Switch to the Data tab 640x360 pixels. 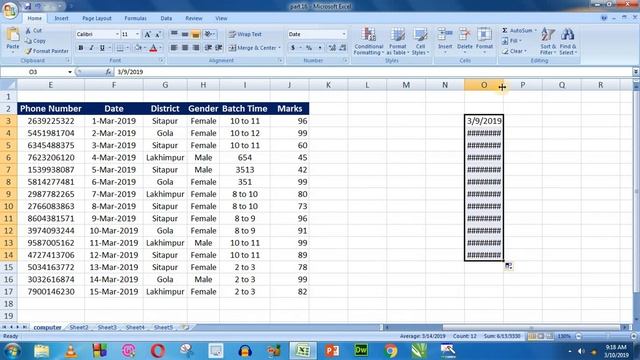[x=166, y=18]
